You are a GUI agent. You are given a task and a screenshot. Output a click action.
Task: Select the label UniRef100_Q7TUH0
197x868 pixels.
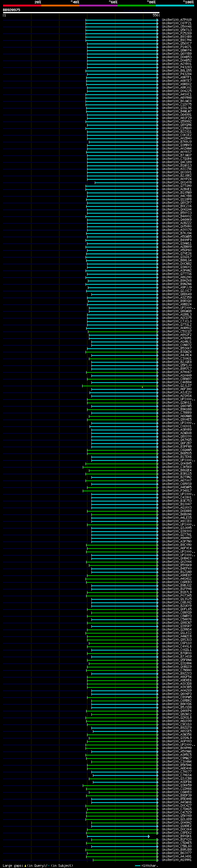point(177,186)
